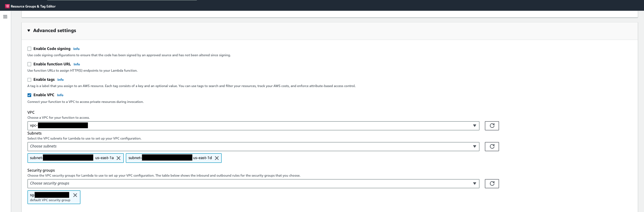The width and height of the screenshot is (644, 212).
Task: Enable Code signing checkbox
Action: 30,49
